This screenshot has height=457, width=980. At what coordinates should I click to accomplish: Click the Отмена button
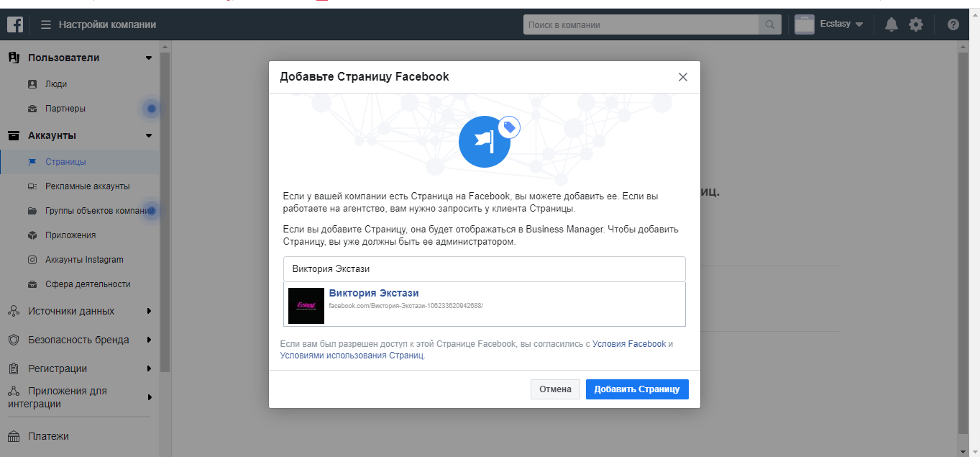pyautogui.click(x=555, y=389)
